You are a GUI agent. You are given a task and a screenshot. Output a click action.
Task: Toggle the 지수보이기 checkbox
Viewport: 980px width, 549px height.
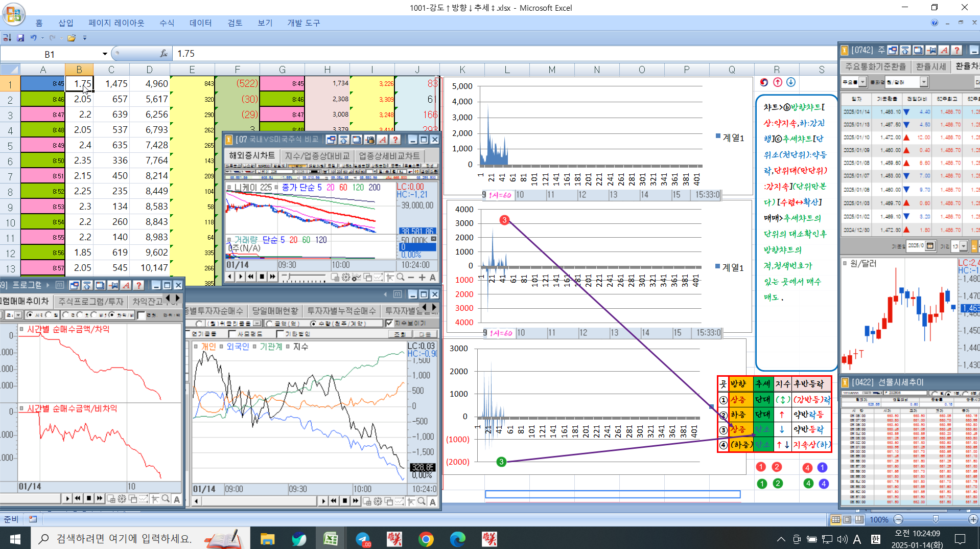pyautogui.click(x=389, y=323)
